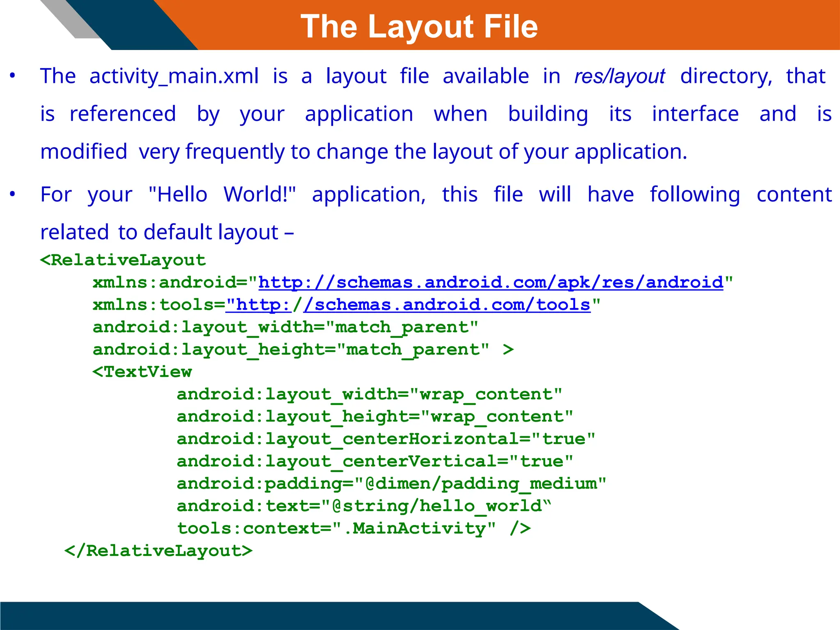The width and height of the screenshot is (840, 630).
Task: Click the slide title 'The Layout File'
Action: 419,27
